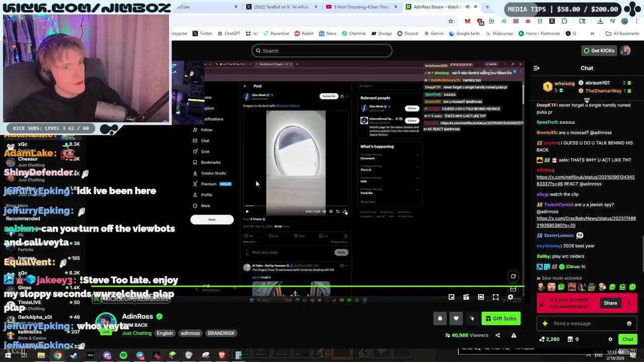This screenshot has height=362, width=644.
Task: Open the emoji picker in chat
Action: pyautogui.click(x=629, y=323)
